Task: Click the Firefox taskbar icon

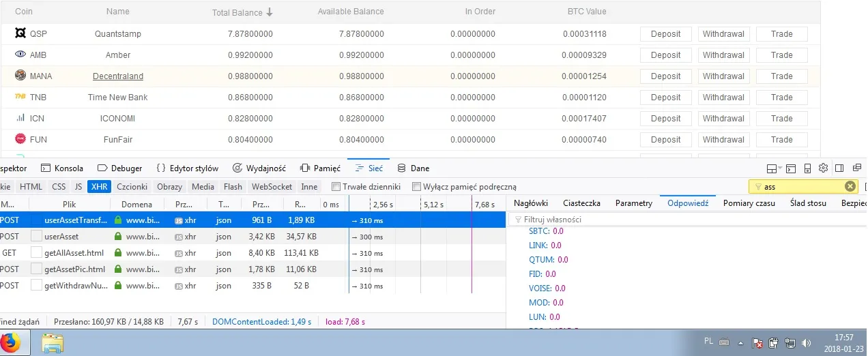Action: point(10,342)
